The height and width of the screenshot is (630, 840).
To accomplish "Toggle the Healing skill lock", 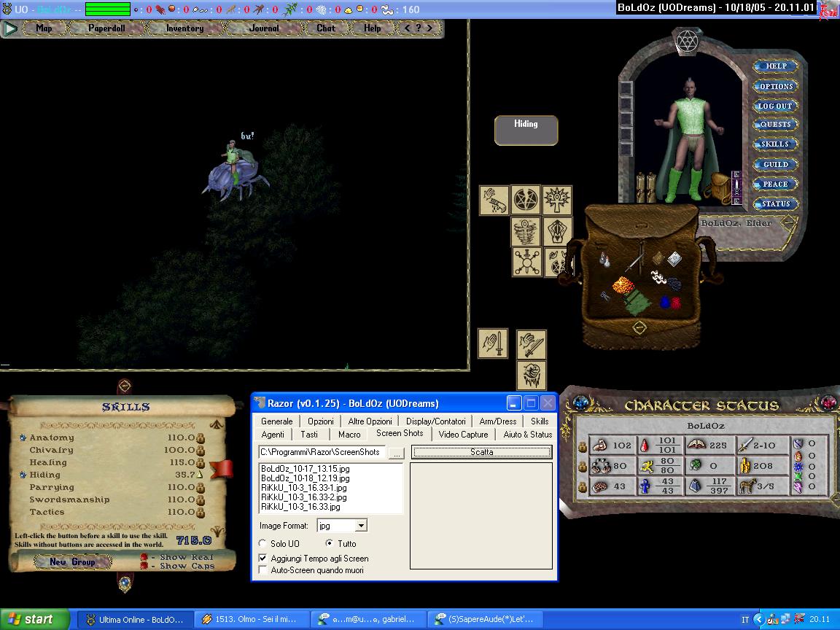I will pyautogui.click(x=201, y=462).
